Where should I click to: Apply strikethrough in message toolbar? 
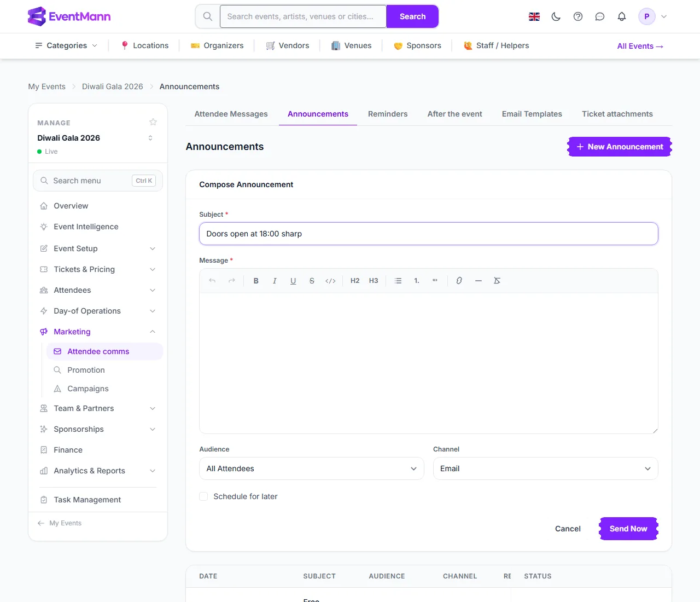(x=312, y=281)
